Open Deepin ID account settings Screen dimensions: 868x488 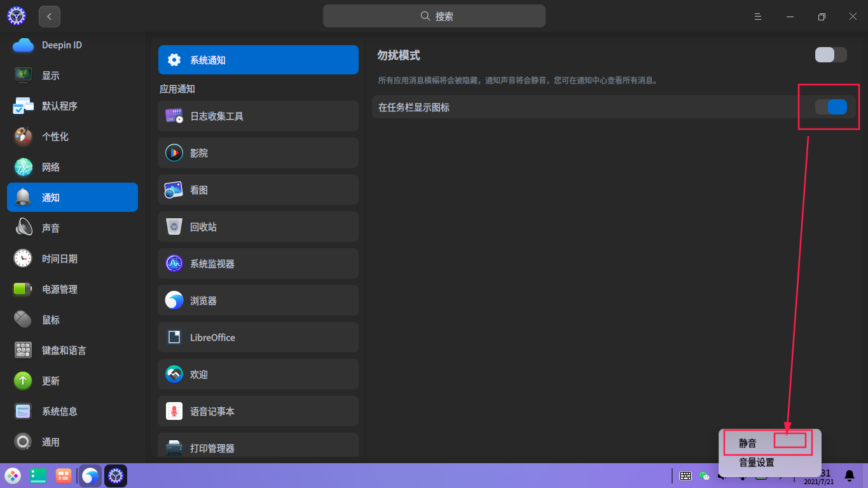pyautogui.click(x=72, y=45)
